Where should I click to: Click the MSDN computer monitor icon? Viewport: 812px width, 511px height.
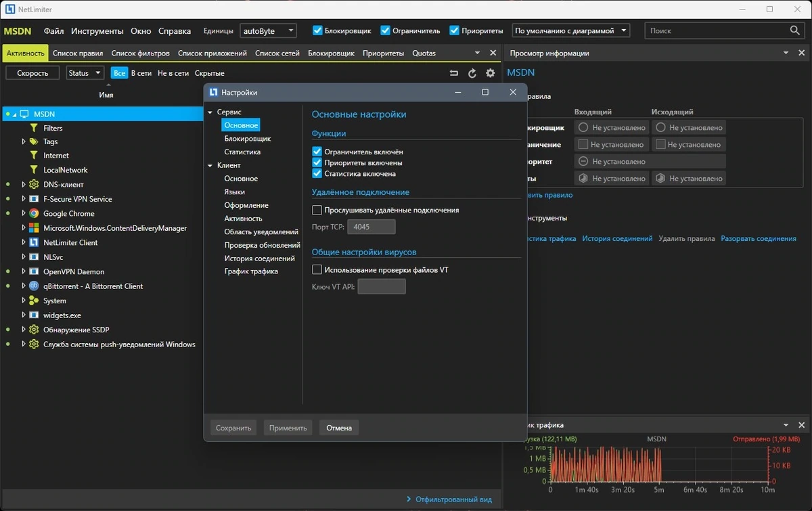tap(24, 114)
